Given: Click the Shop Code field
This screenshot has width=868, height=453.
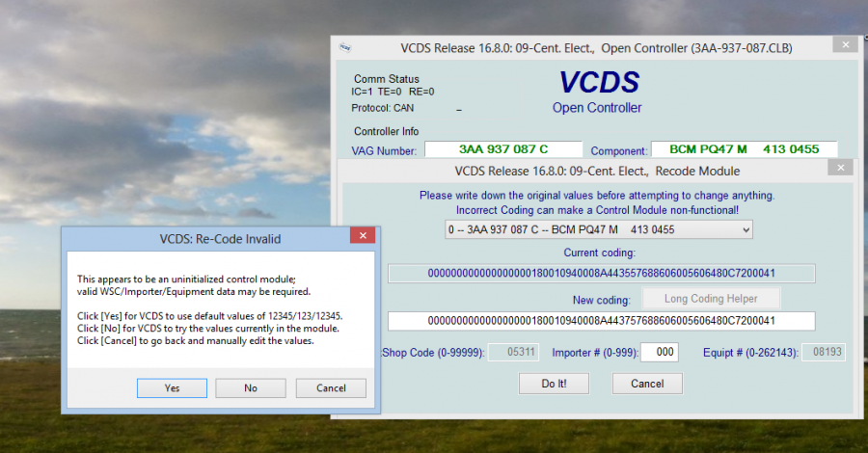Looking at the screenshot, I should click(512, 353).
